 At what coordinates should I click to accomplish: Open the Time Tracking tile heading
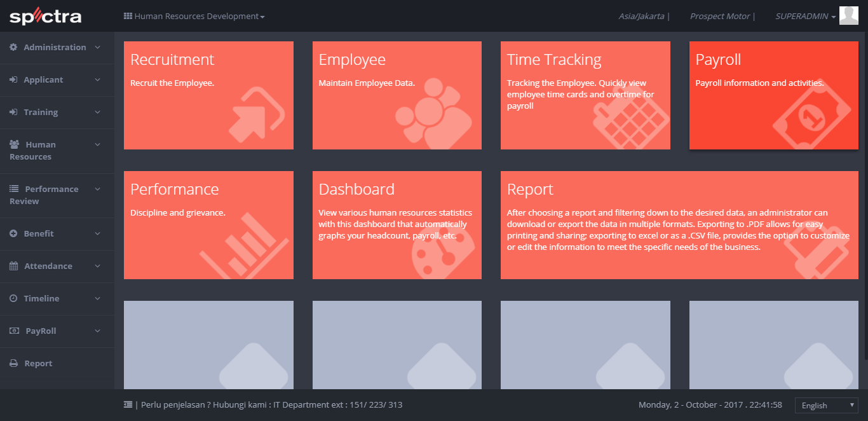pyautogui.click(x=554, y=60)
